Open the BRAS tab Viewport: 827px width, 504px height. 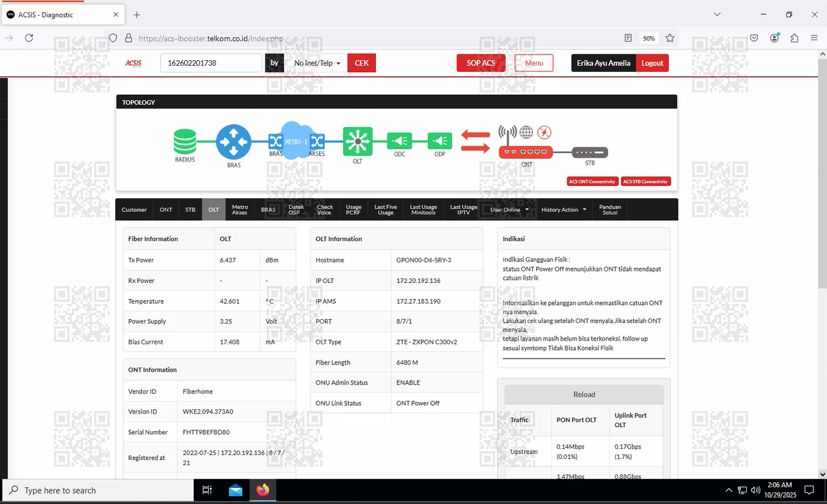(x=268, y=209)
